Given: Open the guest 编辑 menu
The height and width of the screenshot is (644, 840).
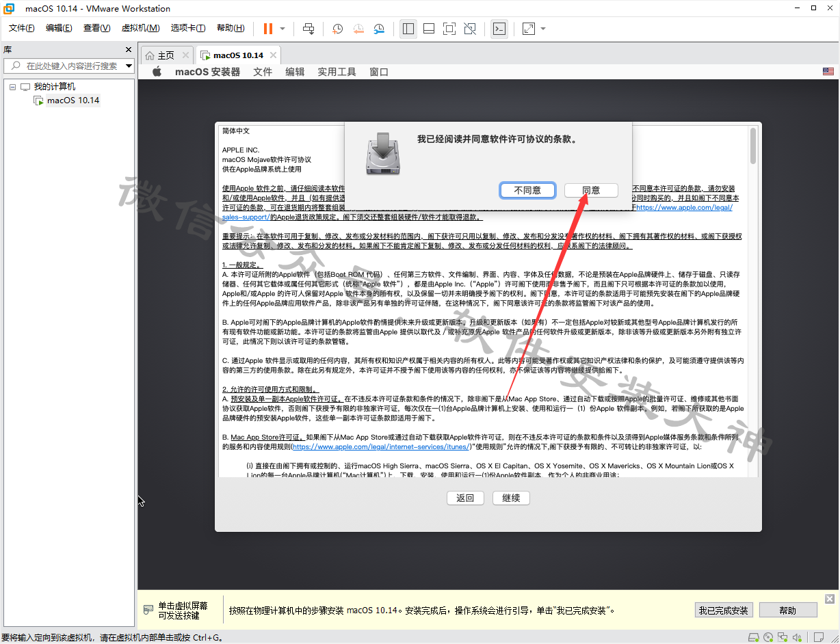Looking at the screenshot, I should click(295, 72).
